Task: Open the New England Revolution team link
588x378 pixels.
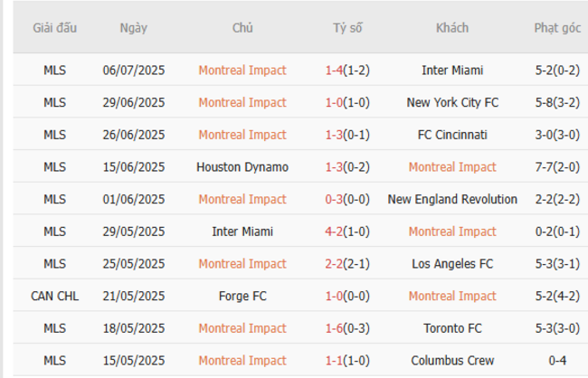Action: pyautogui.click(x=452, y=199)
